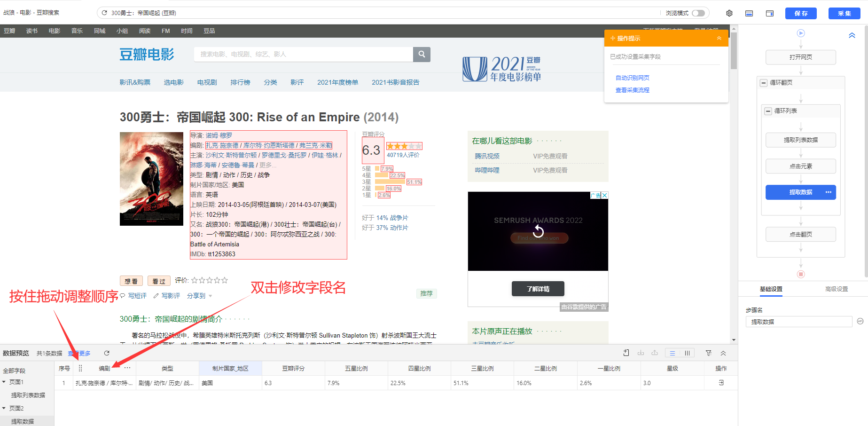The width and height of the screenshot is (868, 426).
Task: Click into Douban movie search field
Action: click(304, 54)
